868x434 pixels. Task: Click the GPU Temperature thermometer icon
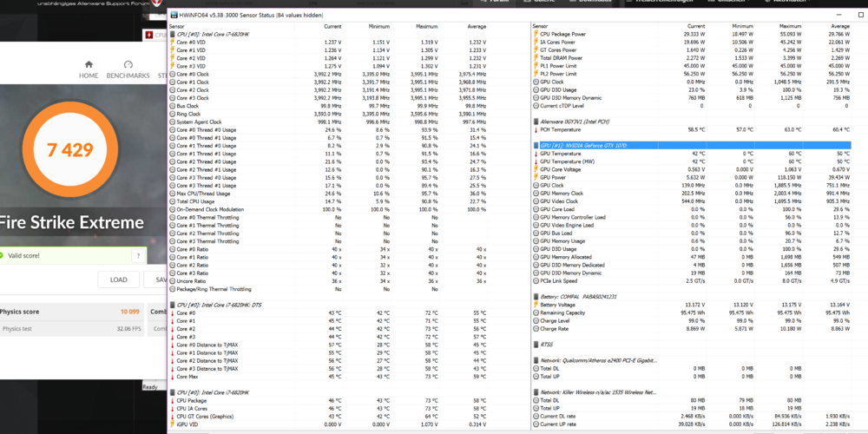[x=535, y=153]
